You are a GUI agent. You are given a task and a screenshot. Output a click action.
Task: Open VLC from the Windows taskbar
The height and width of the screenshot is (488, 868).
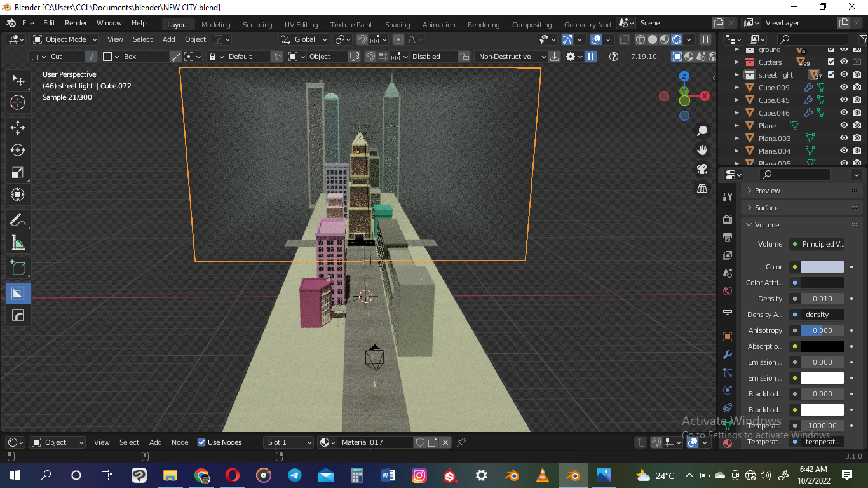point(543,475)
